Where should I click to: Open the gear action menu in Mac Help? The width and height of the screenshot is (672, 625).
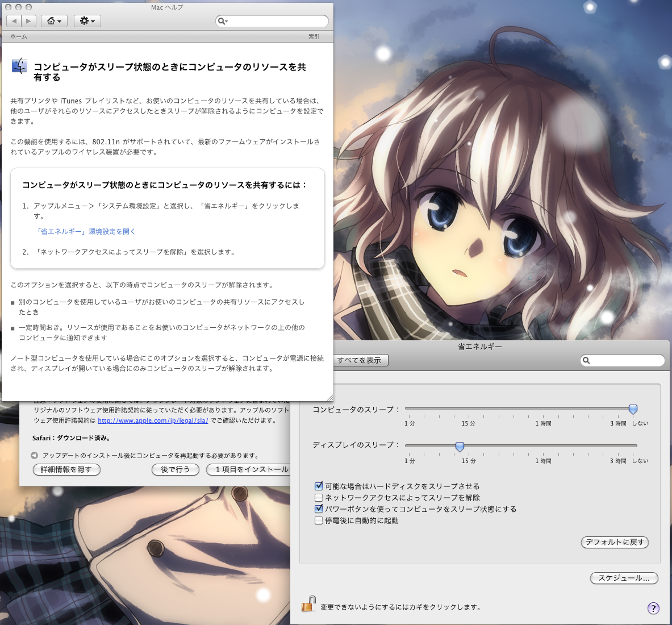click(x=87, y=21)
